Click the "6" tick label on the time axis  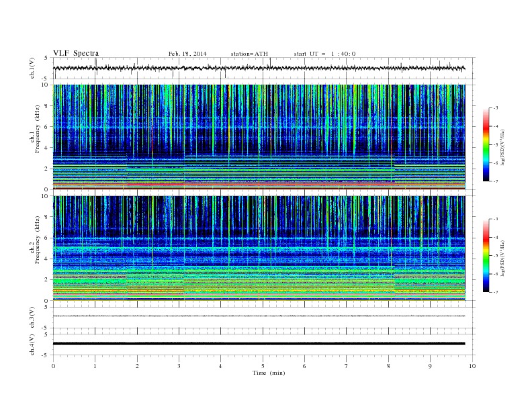[304, 366]
